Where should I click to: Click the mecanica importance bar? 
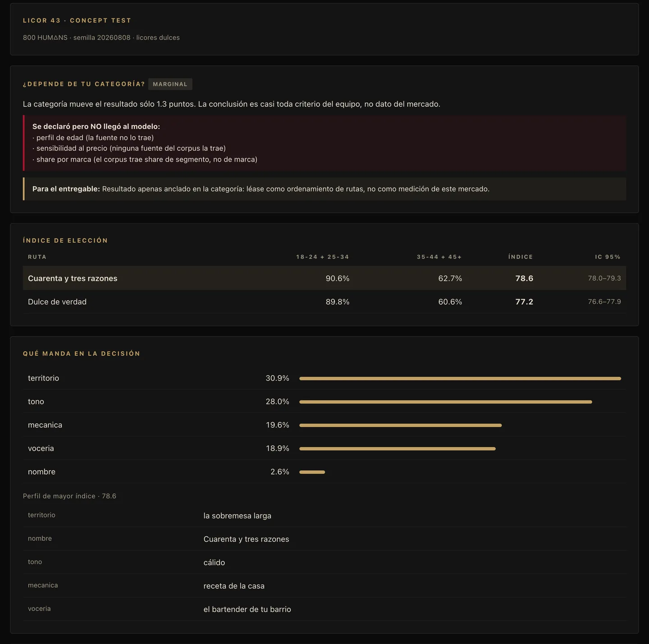coord(401,425)
